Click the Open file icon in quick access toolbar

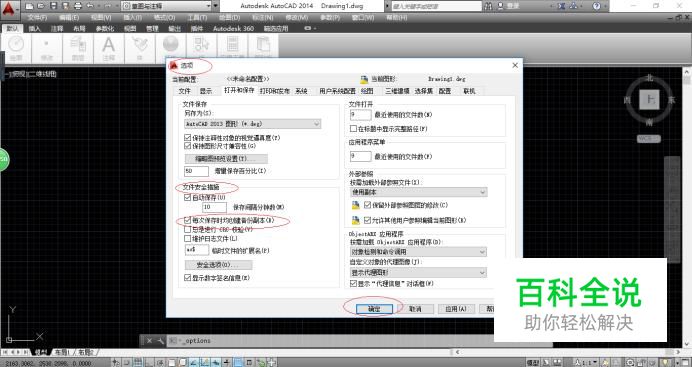41,6
